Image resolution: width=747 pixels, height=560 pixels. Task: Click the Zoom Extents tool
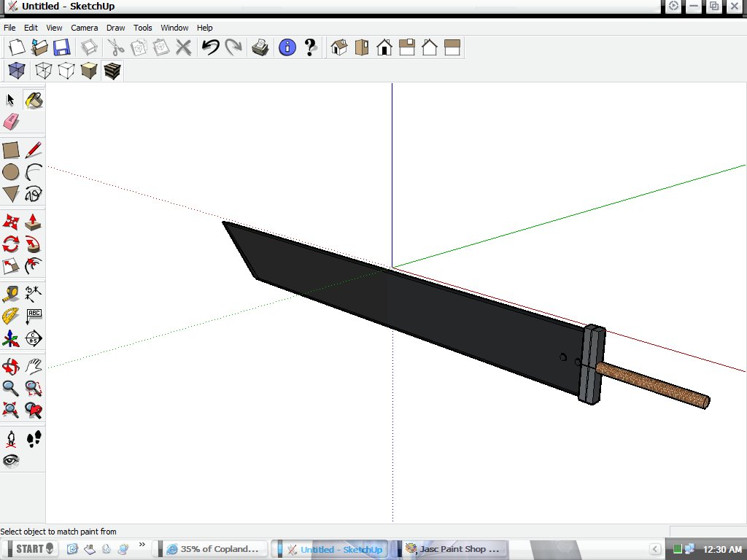tap(11, 410)
